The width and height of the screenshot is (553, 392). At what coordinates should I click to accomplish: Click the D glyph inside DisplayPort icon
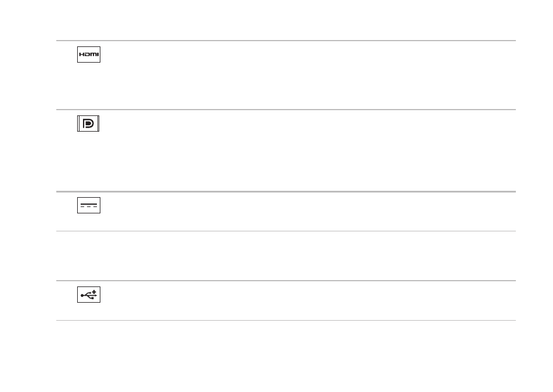tap(88, 124)
